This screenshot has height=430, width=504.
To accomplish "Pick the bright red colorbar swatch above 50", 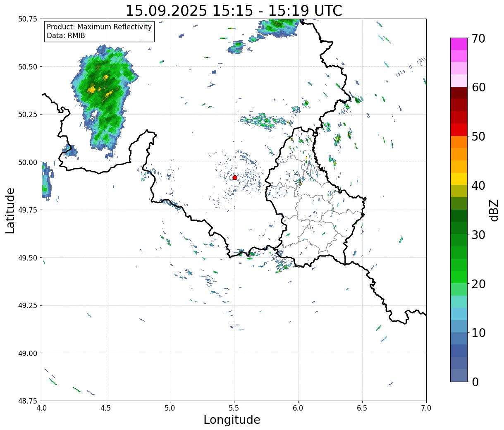I will 459,130.
